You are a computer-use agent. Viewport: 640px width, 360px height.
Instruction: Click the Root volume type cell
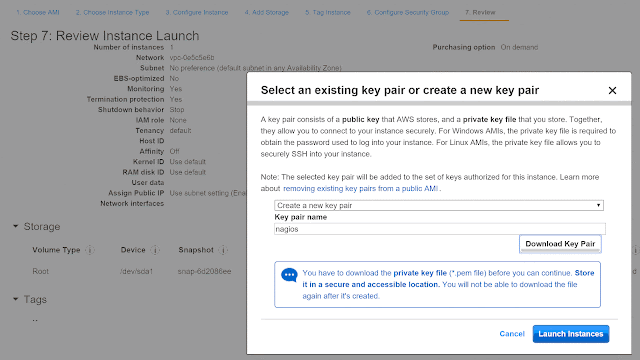click(40, 271)
